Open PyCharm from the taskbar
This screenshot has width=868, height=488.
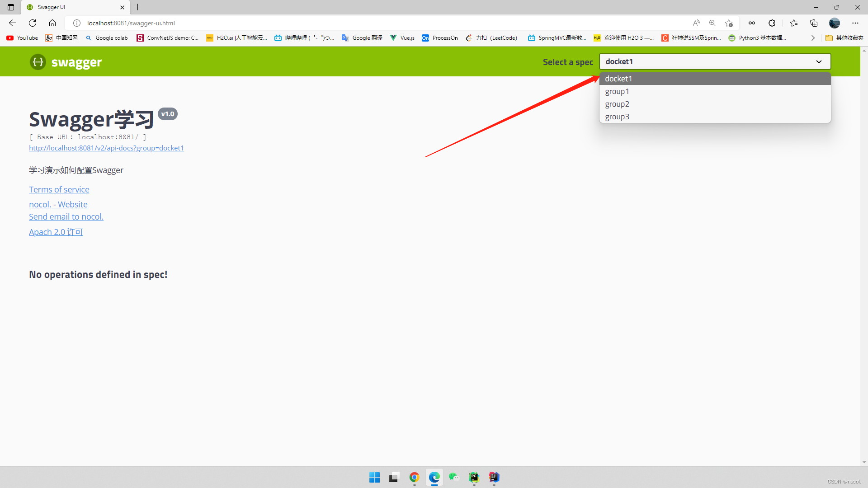click(x=474, y=477)
